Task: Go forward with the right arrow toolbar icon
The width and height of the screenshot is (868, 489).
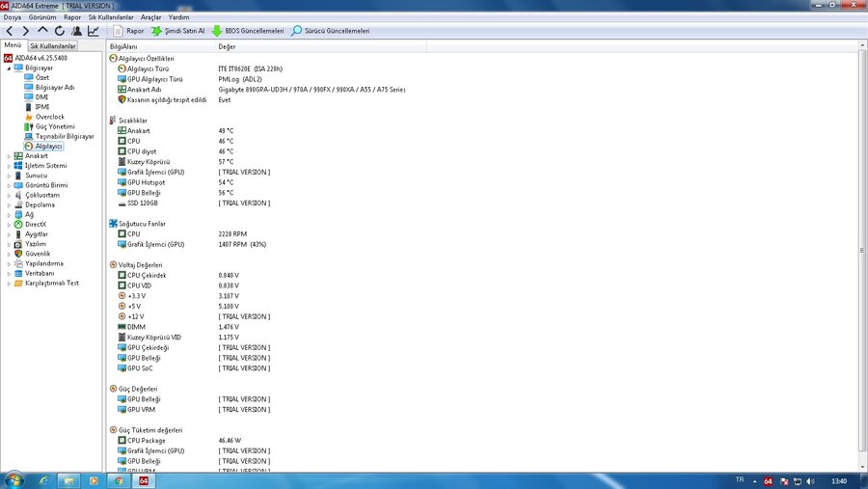Action: [x=25, y=31]
